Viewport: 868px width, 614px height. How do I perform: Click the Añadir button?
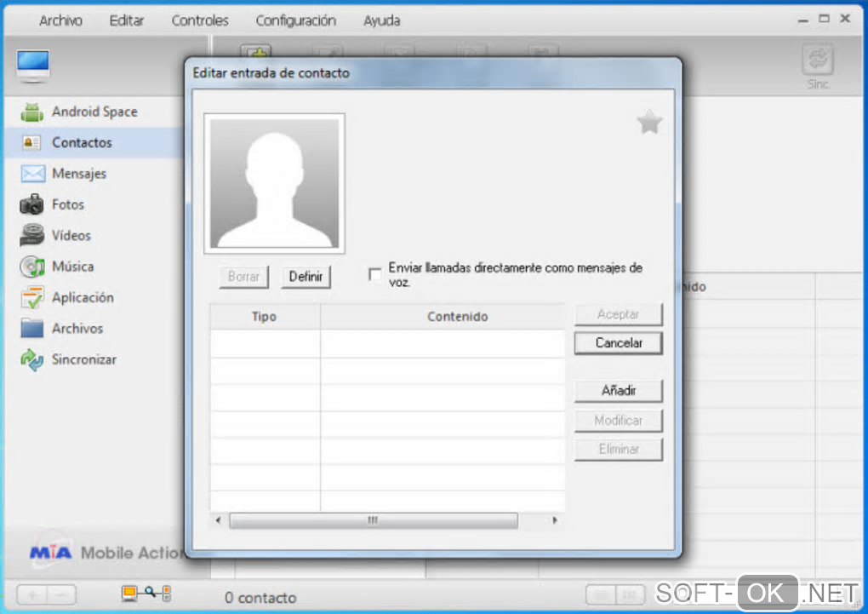pyautogui.click(x=619, y=391)
